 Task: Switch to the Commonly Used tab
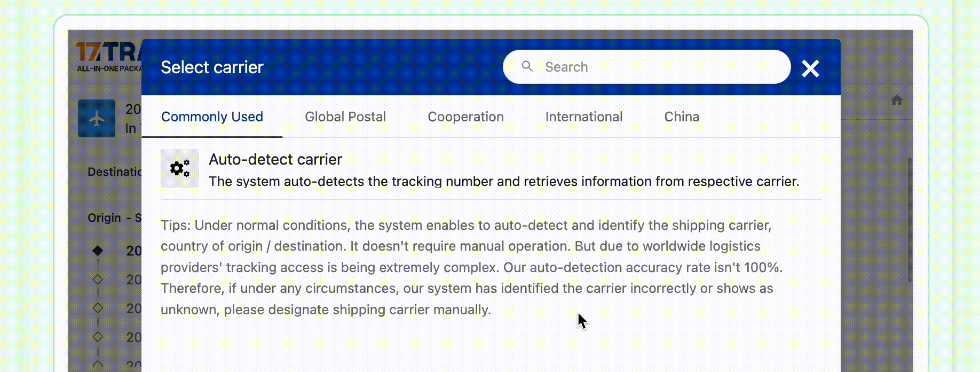212,117
